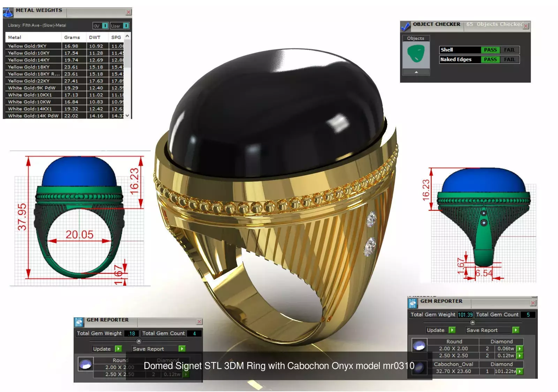The image size is (558, 392).
Task: Click the slider handle in left Gem Reporter
Action: (x=139, y=341)
